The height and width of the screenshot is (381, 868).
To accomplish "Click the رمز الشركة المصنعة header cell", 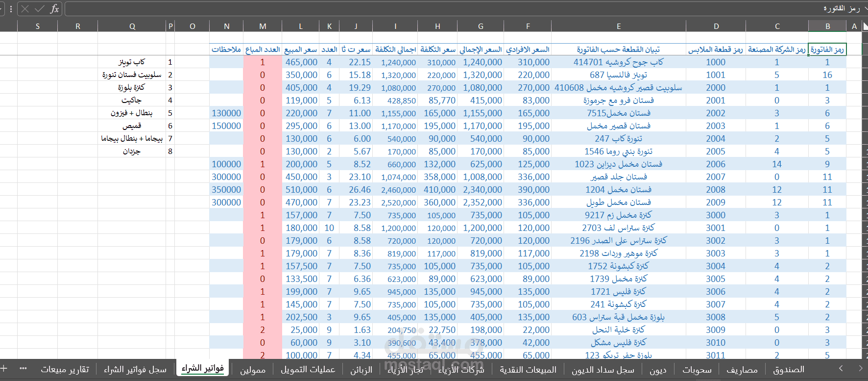I will pos(777,50).
